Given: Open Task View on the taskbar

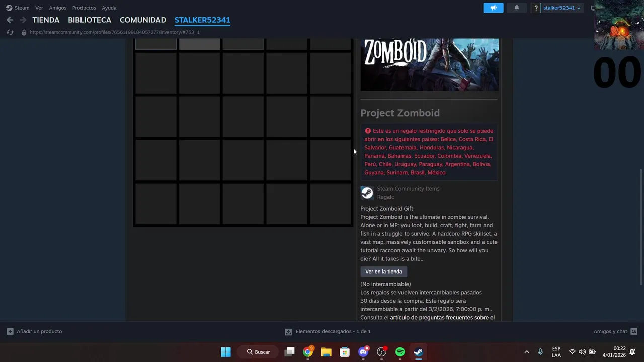Looking at the screenshot, I should pyautogui.click(x=289, y=352).
